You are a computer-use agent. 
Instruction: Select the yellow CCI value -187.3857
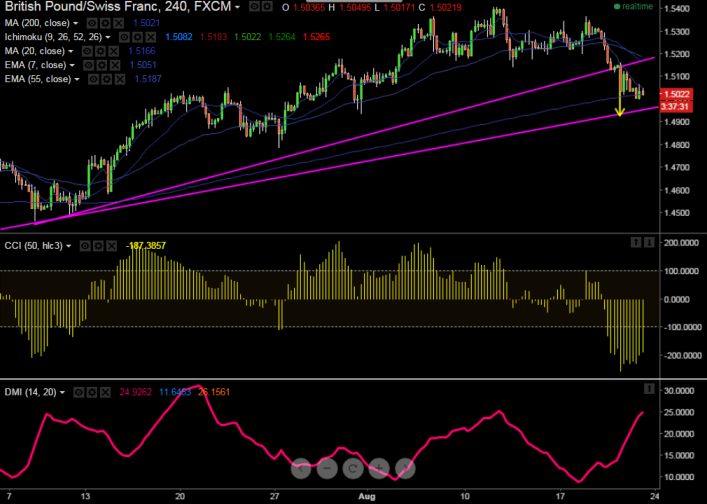(146, 246)
